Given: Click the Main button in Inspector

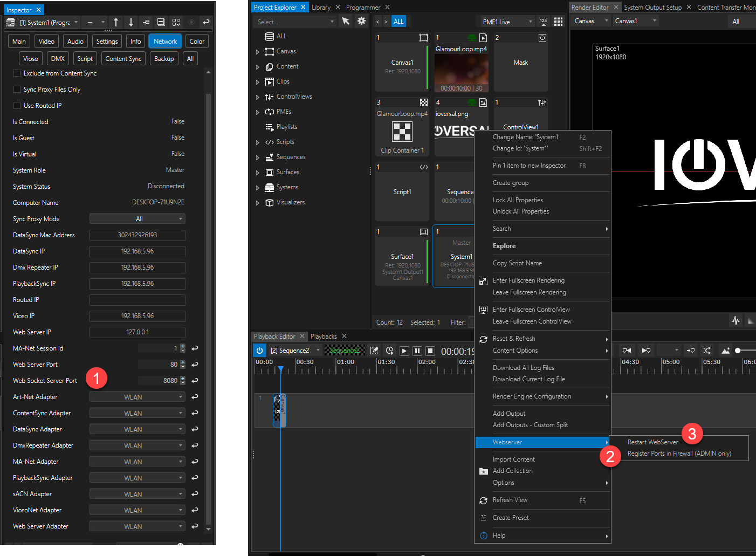Looking at the screenshot, I should (19, 42).
